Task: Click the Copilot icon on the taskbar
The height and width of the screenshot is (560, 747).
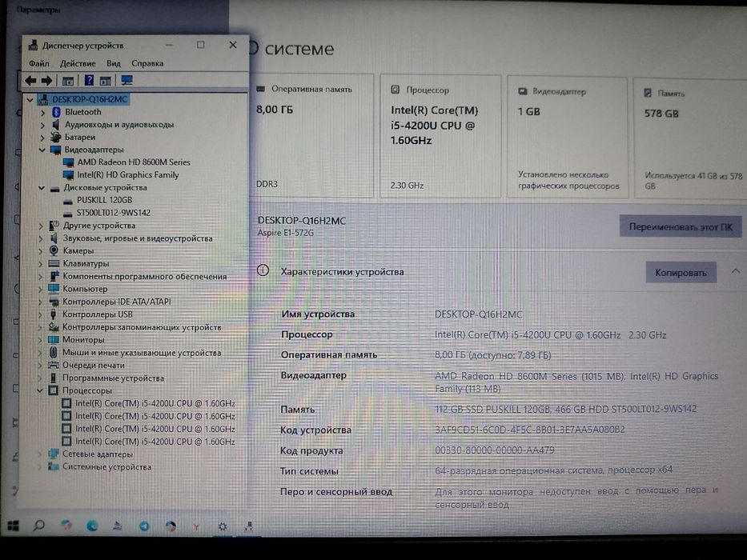Action: [66, 526]
